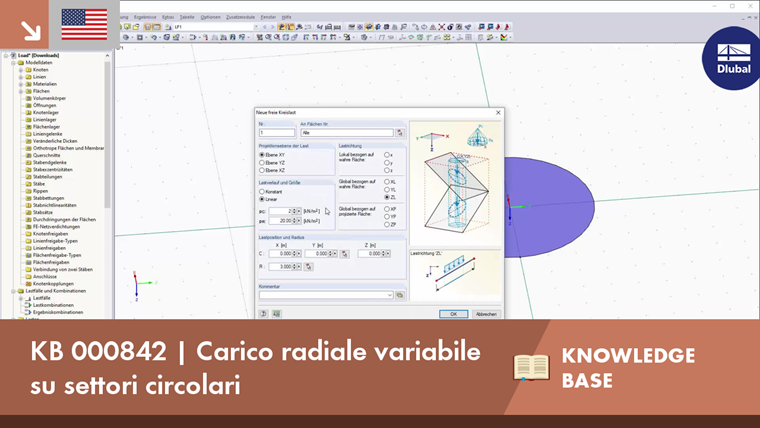Select Knotenlager in the navigator tree

tap(46, 112)
